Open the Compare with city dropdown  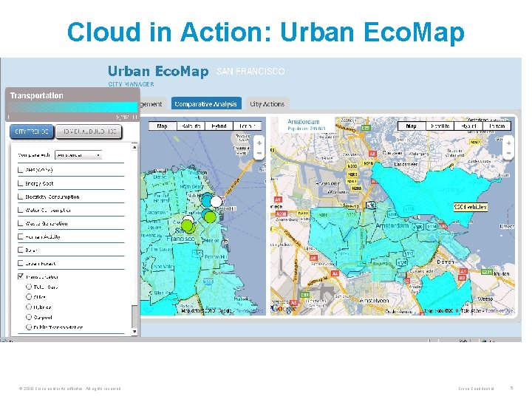[78, 155]
